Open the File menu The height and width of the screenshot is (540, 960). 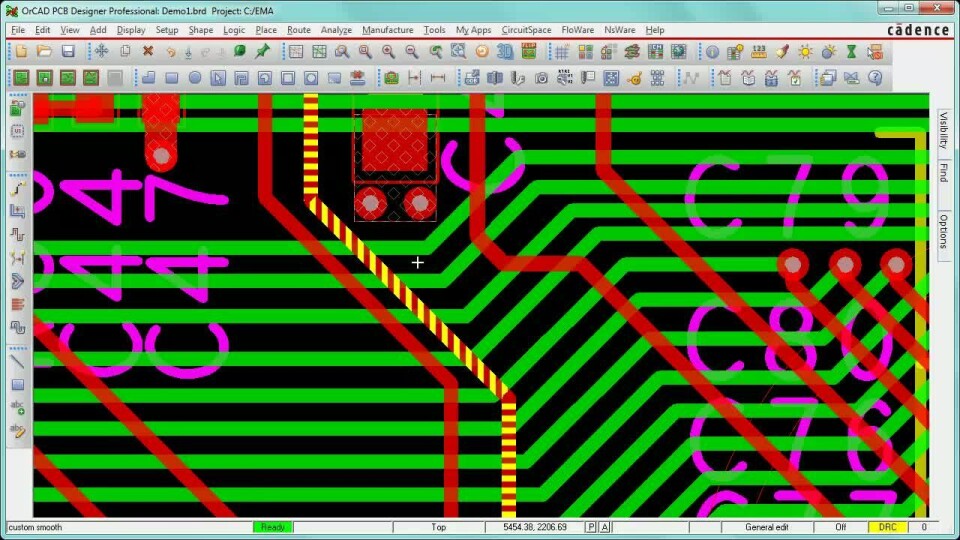[x=18, y=30]
